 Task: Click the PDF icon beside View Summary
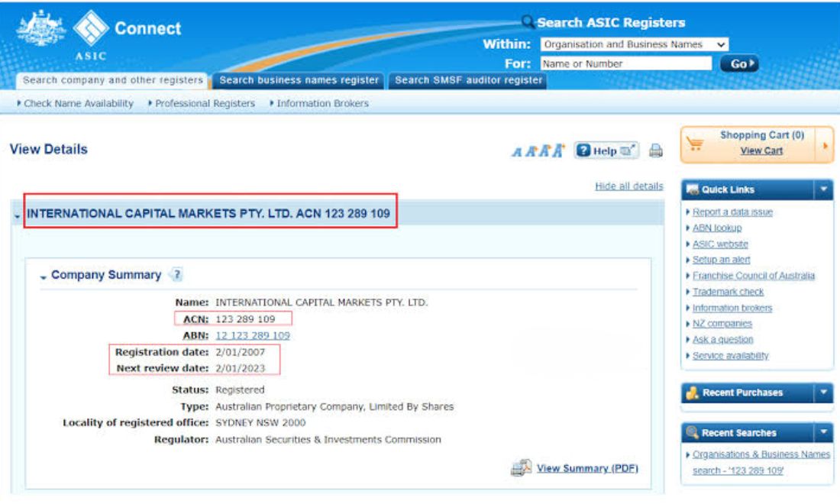tap(521, 467)
